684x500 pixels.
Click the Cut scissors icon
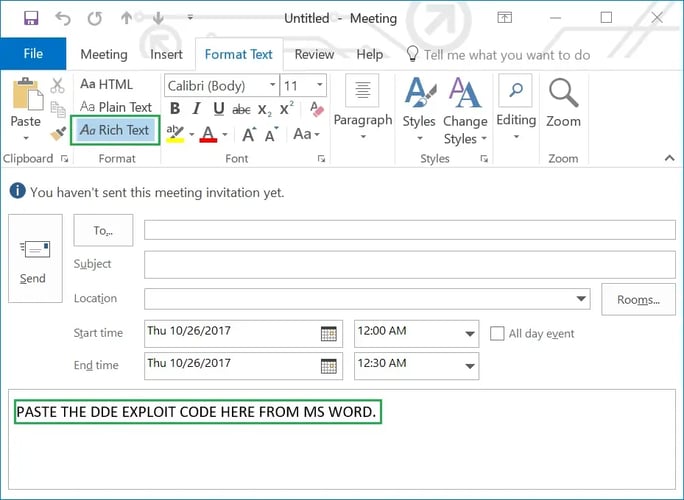(x=58, y=86)
